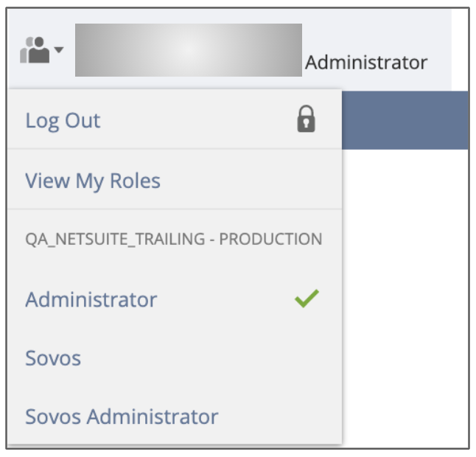
Task: Click the word 'Roles' in View My Roles
Action: (136, 181)
